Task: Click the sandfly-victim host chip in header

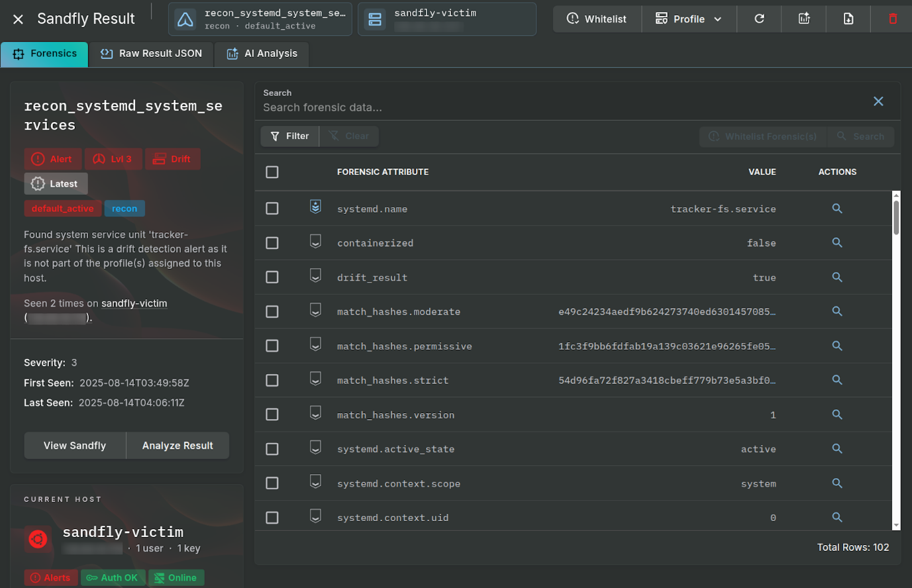Action: pyautogui.click(x=447, y=19)
